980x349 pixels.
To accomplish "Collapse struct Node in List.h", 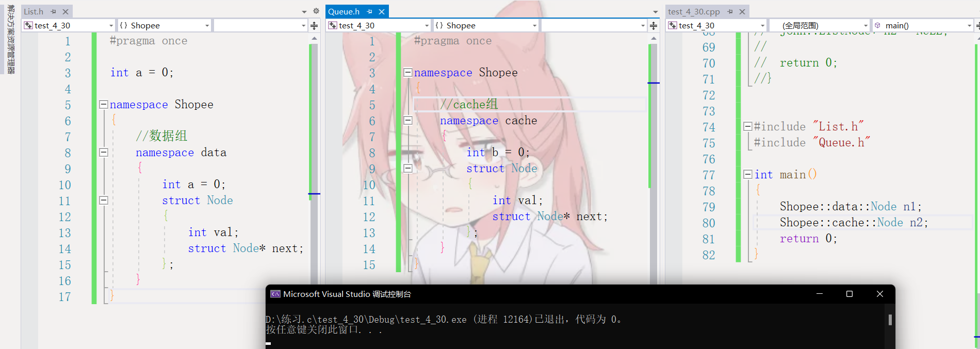I will (103, 201).
